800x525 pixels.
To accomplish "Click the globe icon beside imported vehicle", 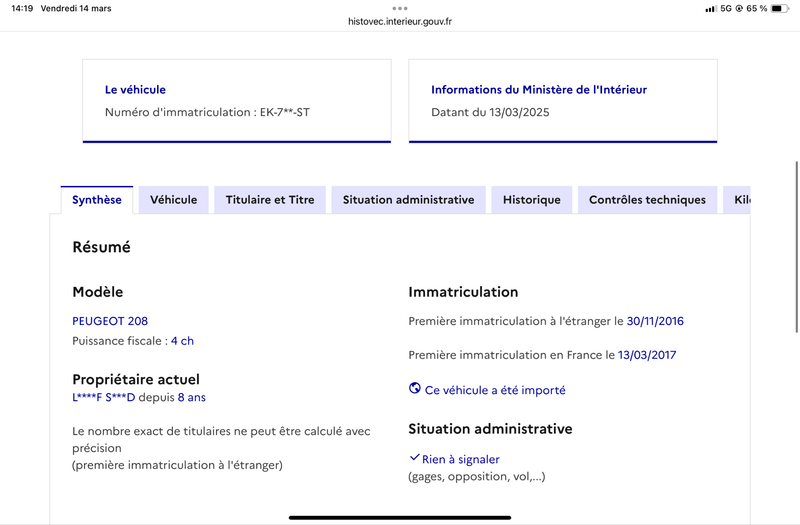I will [x=415, y=388].
